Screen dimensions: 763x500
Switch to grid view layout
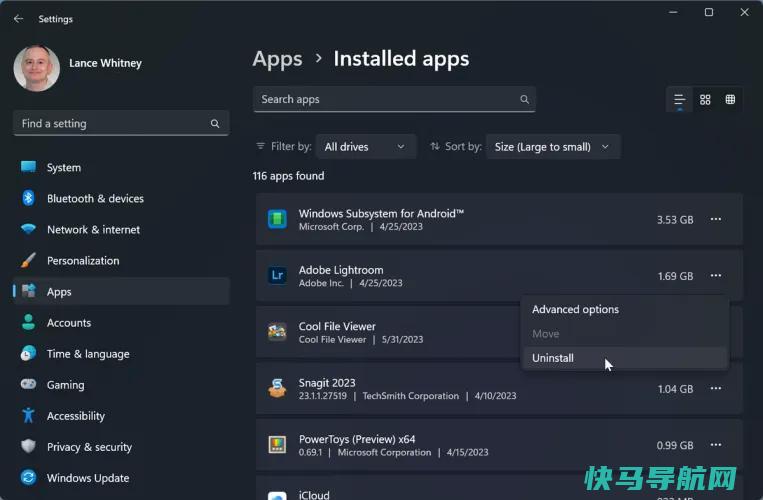pyautogui.click(x=705, y=100)
